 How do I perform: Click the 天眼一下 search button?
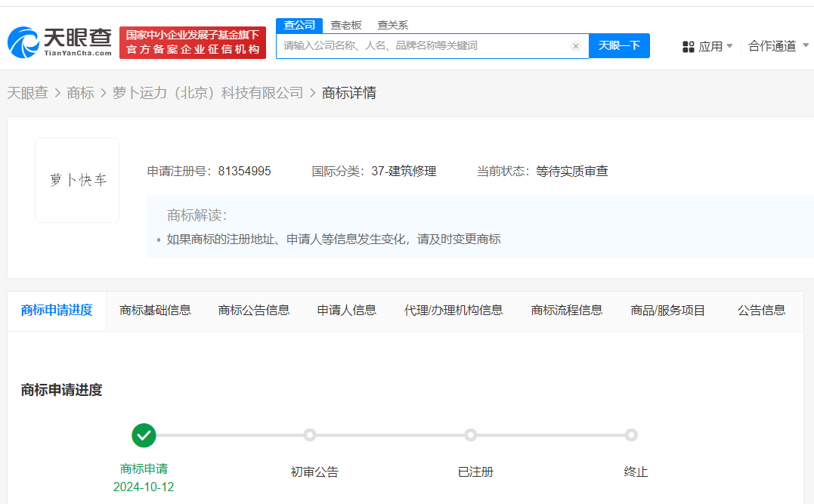[x=619, y=45]
